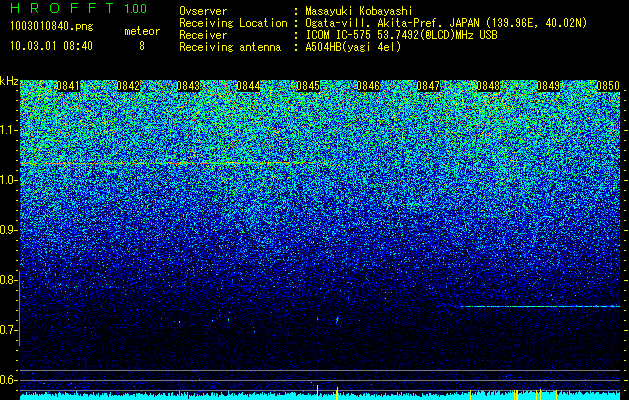This screenshot has height=400, width=629.
Task: Click the 0845 time label
Action: (308, 86)
